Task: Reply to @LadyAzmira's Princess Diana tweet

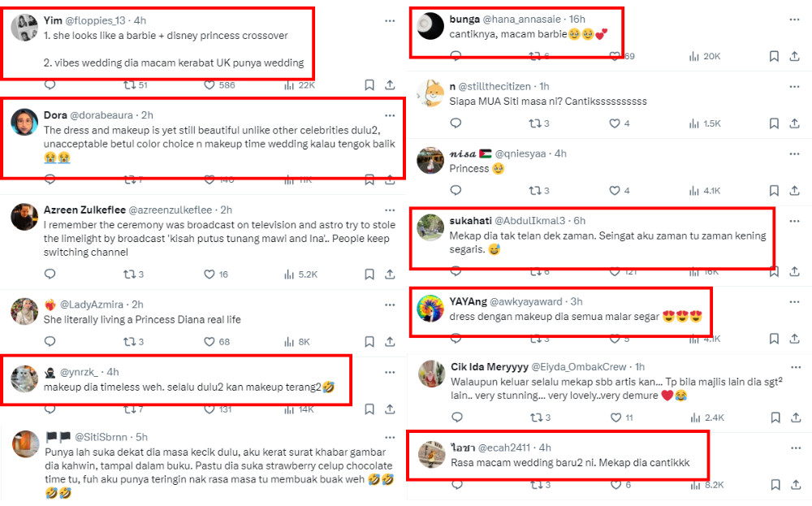Action: (50, 342)
